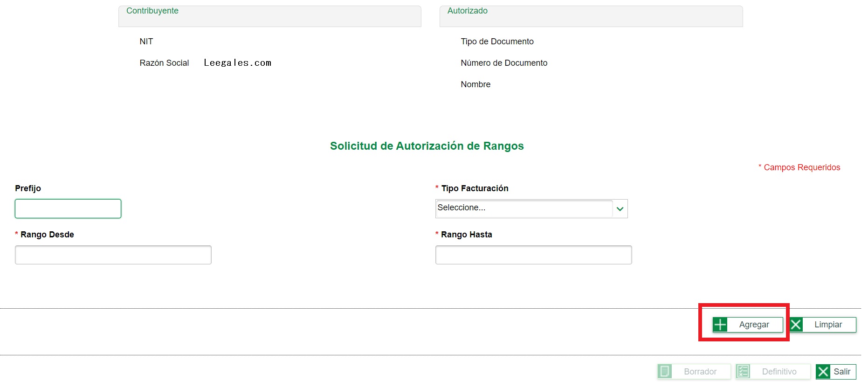Select the Seleccione... combo box
Image resolution: width=868 pixels, height=388 pixels.
[531, 208]
